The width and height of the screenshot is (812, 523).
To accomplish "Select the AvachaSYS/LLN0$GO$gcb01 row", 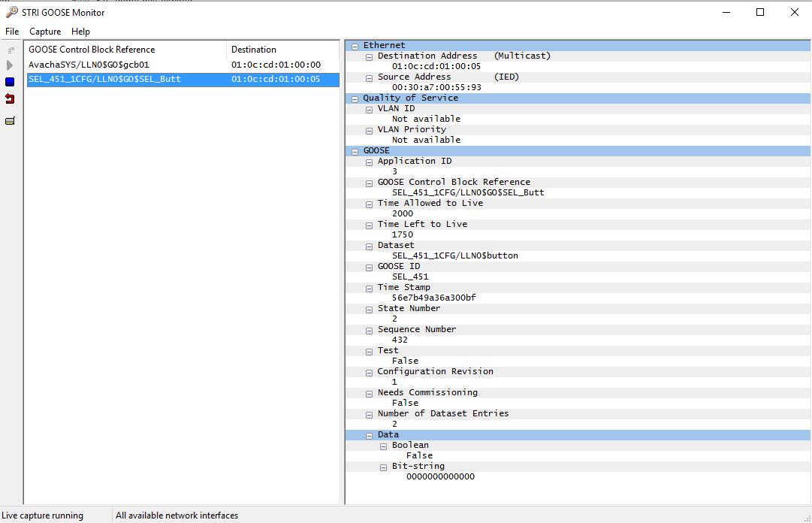I will [x=183, y=65].
